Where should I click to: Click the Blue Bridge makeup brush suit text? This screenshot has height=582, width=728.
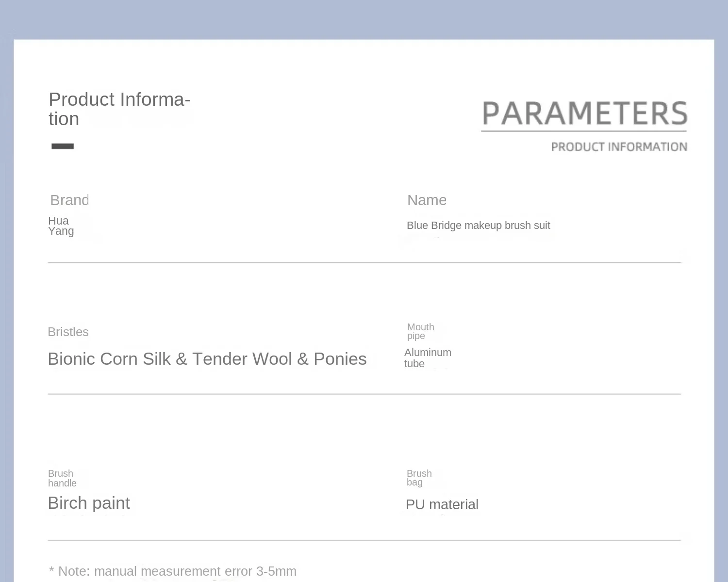pyautogui.click(x=478, y=225)
